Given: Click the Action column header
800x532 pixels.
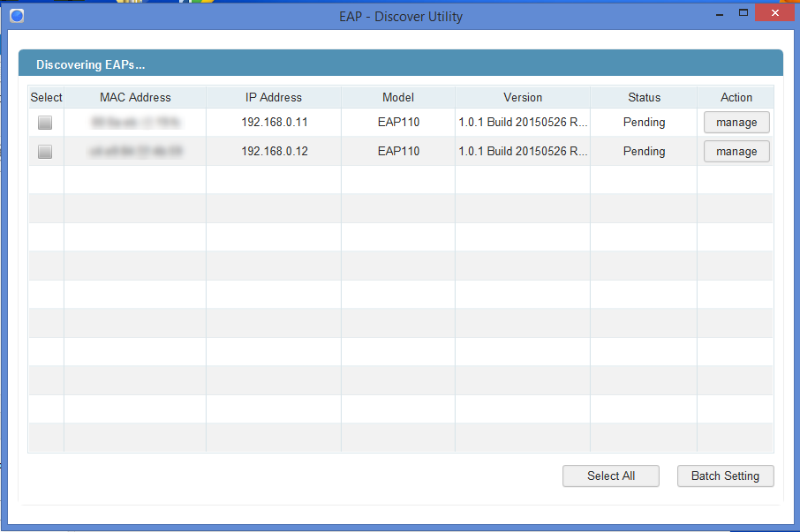Looking at the screenshot, I should (736, 97).
